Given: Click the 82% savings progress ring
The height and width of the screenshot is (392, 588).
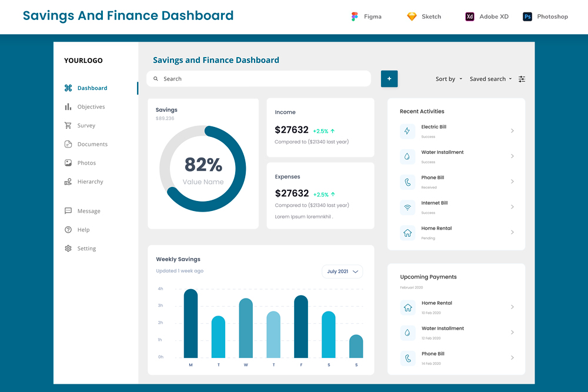Looking at the screenshot, I should (x=202, y=169).
